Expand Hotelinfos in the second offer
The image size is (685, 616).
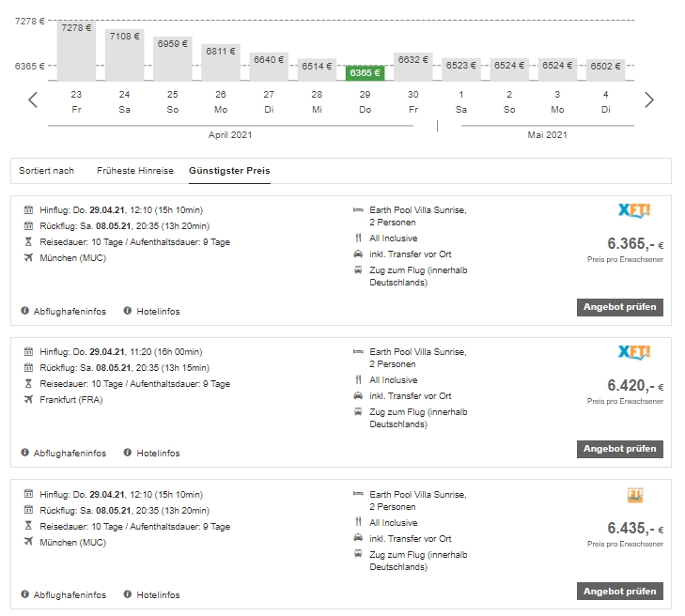pos(157,453)
